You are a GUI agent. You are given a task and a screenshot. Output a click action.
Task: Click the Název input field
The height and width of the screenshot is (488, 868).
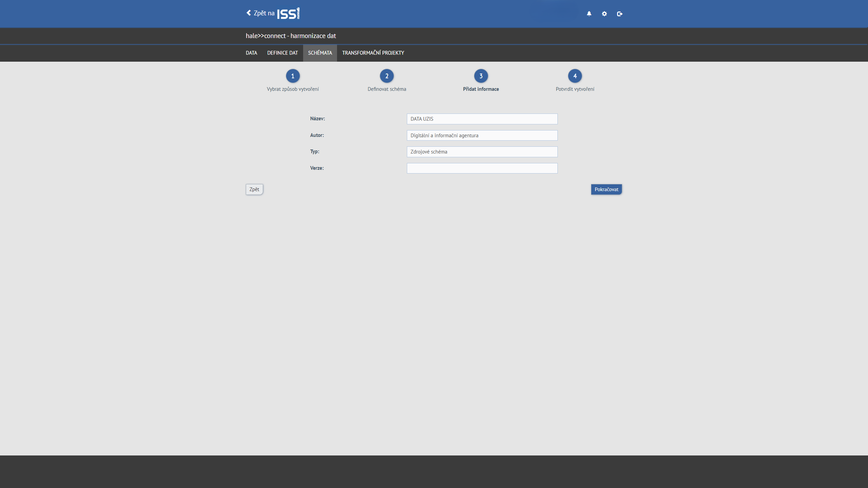(x=482, y=119)
